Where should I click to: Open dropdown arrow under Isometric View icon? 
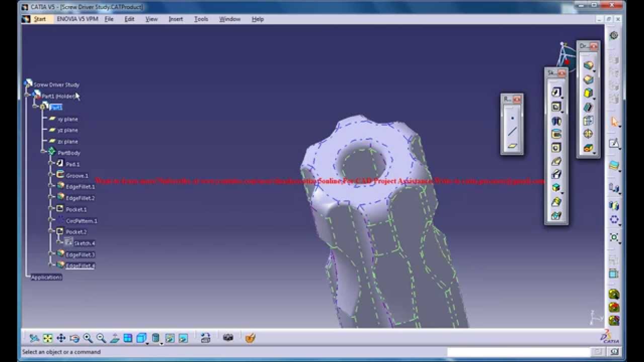[x=147, y=344]
